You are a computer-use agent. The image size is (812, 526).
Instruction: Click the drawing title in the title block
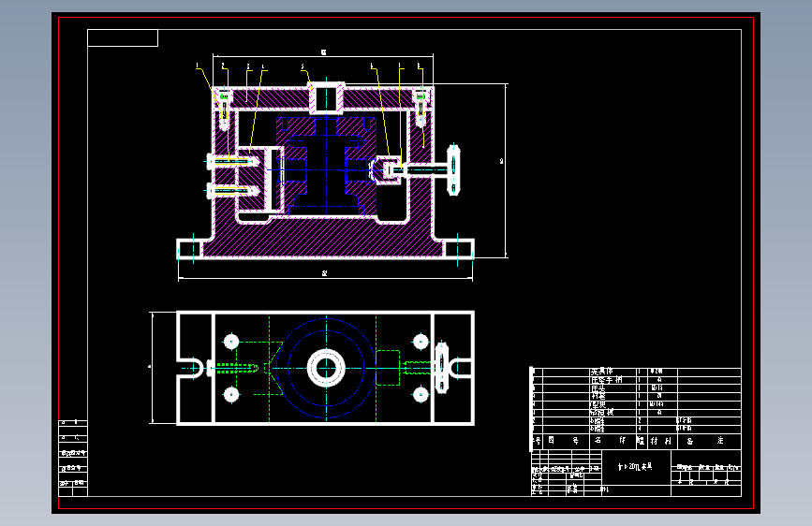pyautogui.click(x=635, y=467)
